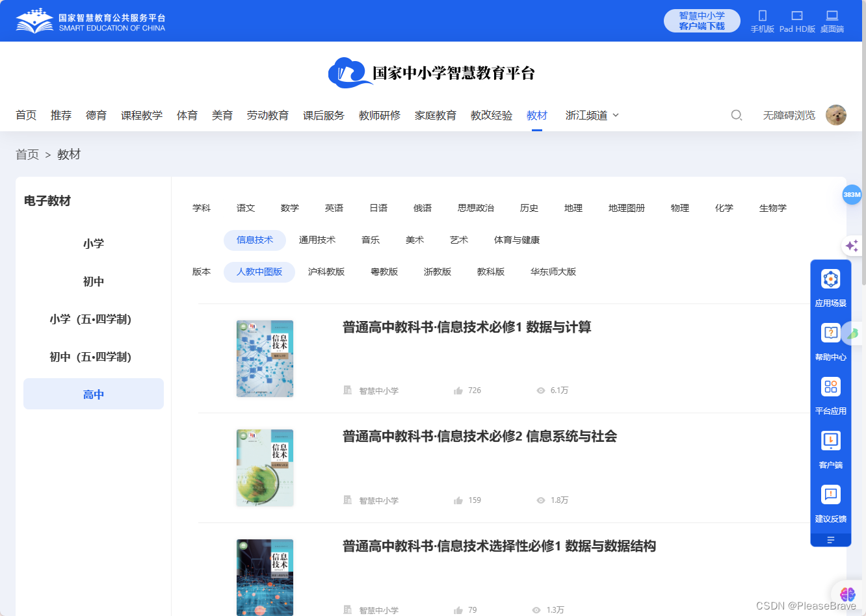Filter subject by 地理图册

(627, 208)
